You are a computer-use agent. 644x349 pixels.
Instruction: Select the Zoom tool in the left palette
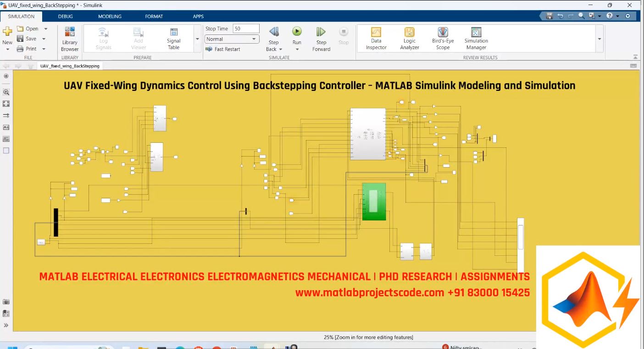[x=6, y=92]
